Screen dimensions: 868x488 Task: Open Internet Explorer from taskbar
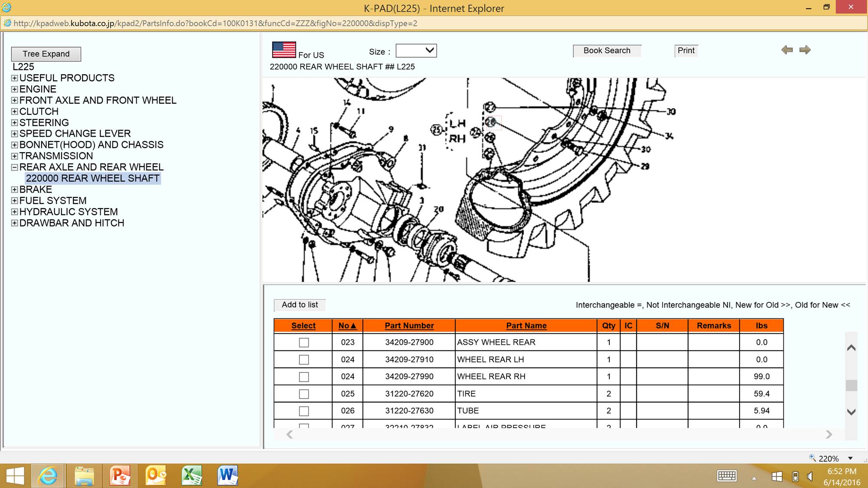(x=48, y=476)
